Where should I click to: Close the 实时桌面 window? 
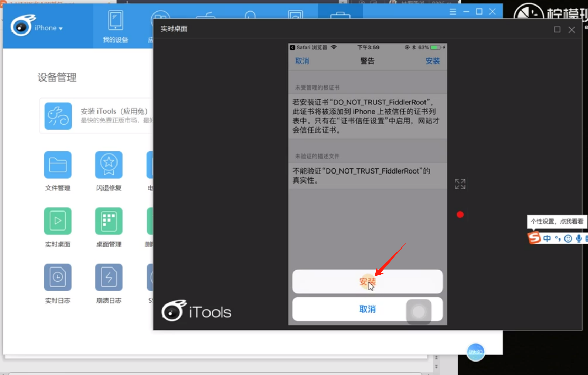pyautogui.click(x=572, y=30)
